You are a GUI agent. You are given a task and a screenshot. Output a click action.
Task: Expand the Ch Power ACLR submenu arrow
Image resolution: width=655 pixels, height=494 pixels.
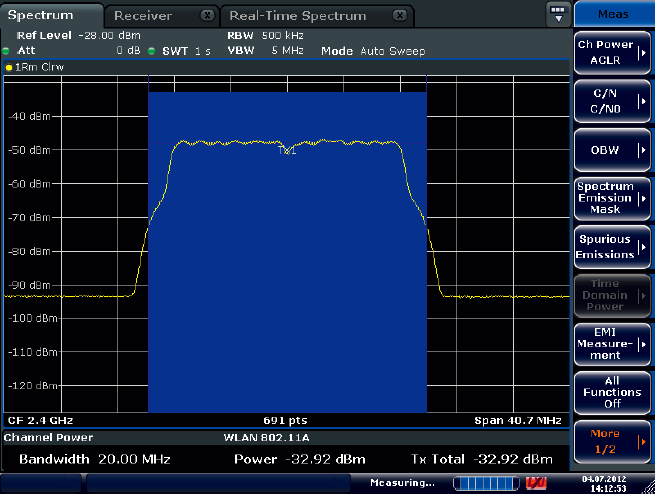[x=642, y=53]
